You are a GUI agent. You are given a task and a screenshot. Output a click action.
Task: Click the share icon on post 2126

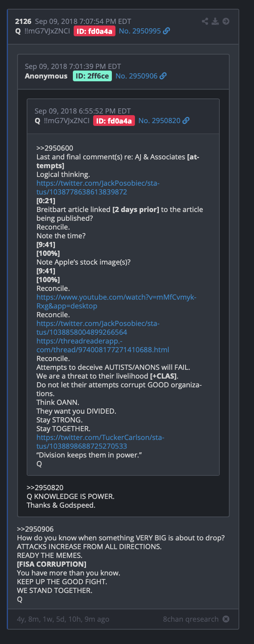tap(205, 22)
